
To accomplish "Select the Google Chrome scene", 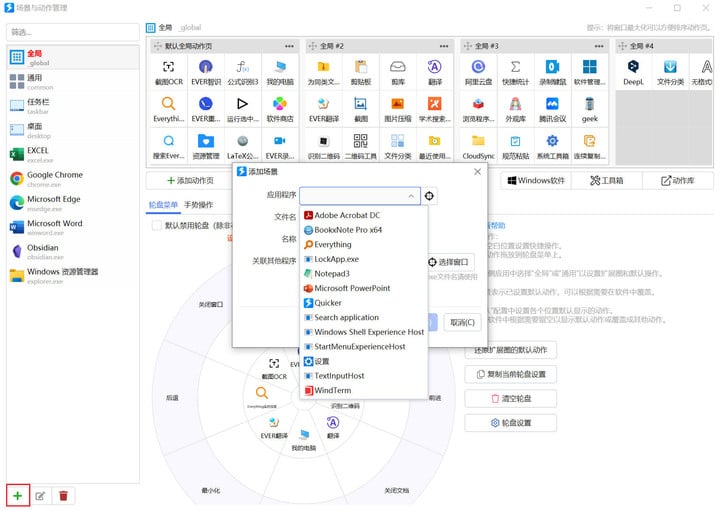I will coord(73,179).
